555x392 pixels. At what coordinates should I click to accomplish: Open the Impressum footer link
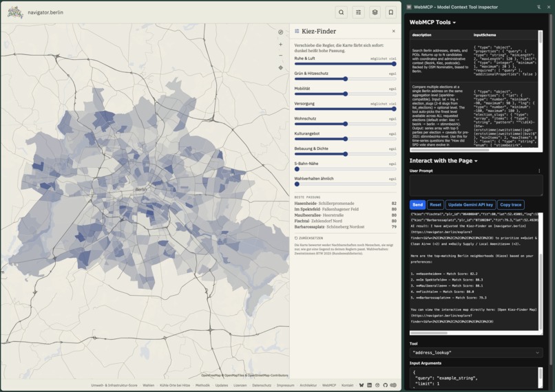click(x=285, y=385)
